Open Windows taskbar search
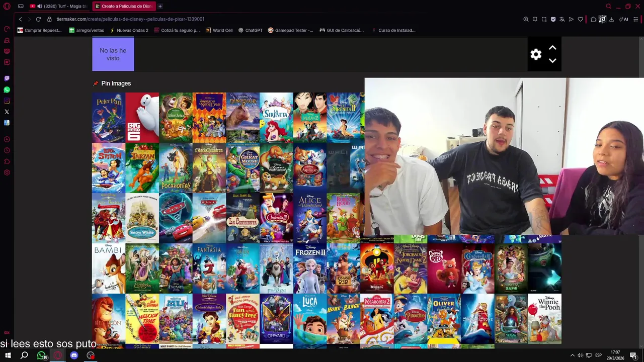The image size is (644, 362). pyautogui.click(x=24, y=355)
